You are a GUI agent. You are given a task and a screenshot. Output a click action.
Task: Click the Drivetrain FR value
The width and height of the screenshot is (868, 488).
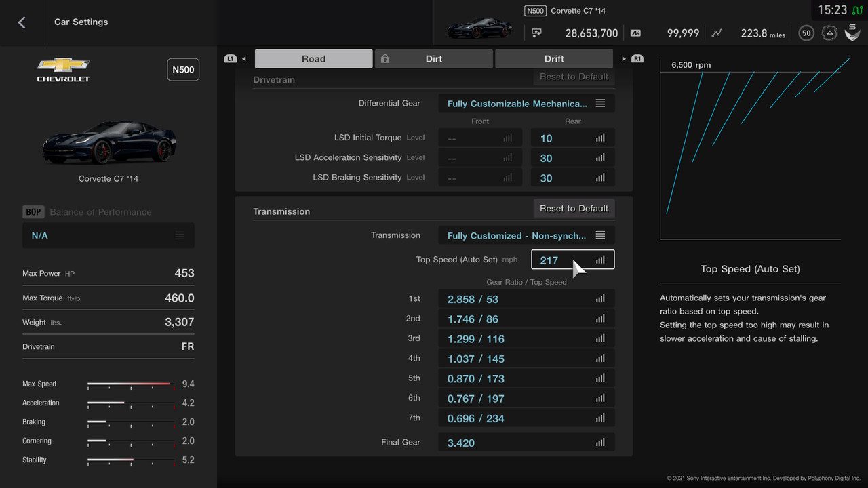pyautogui.click(x=188, y=346)
